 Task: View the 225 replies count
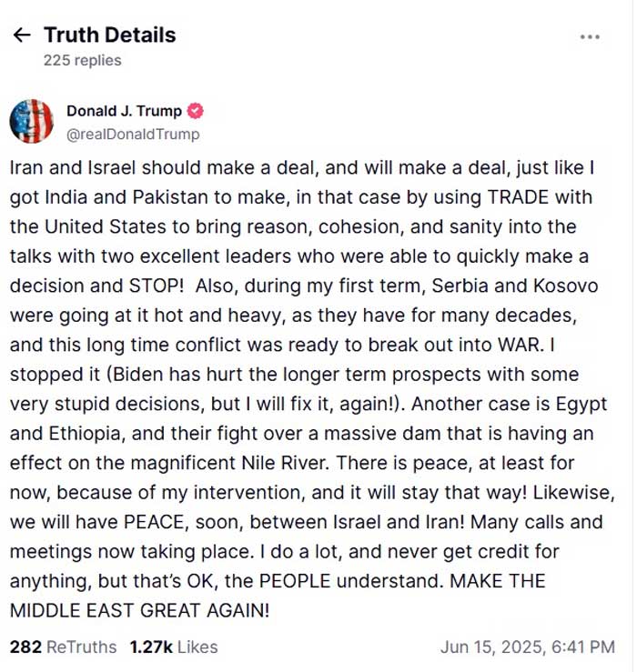(82, 60)
